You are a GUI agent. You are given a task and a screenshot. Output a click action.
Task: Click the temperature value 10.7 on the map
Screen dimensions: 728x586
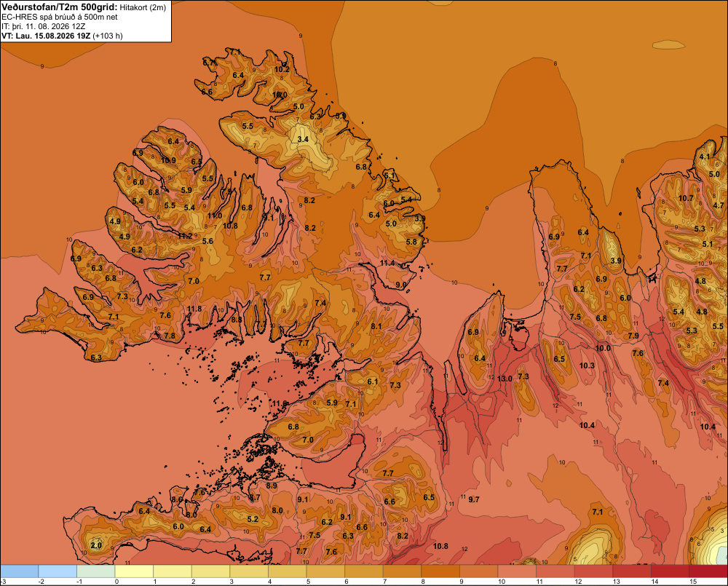[x=686, y=198]
